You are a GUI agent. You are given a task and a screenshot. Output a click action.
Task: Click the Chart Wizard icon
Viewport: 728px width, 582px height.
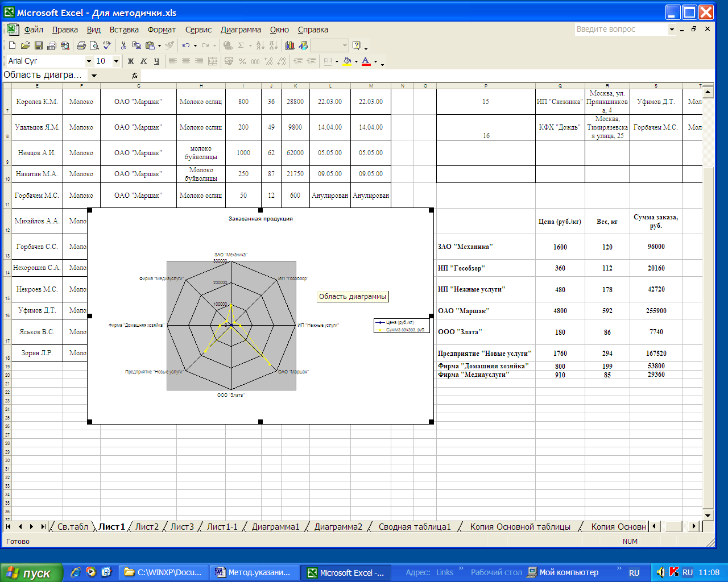pyautogui.click(x=290, y=45)
